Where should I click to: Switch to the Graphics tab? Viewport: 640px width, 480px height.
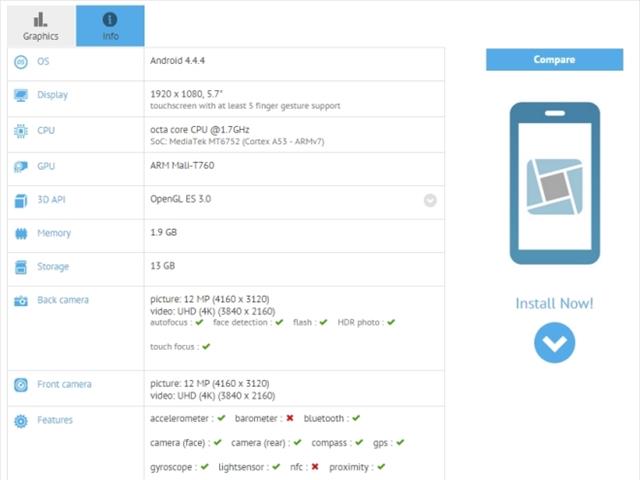[41, 26]
